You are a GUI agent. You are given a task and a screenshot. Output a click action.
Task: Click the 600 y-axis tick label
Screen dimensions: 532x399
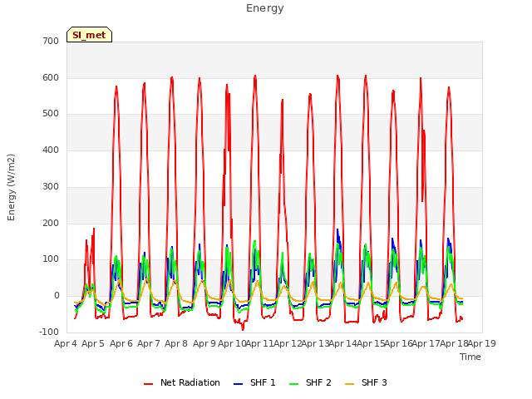[x=51, y=77]
